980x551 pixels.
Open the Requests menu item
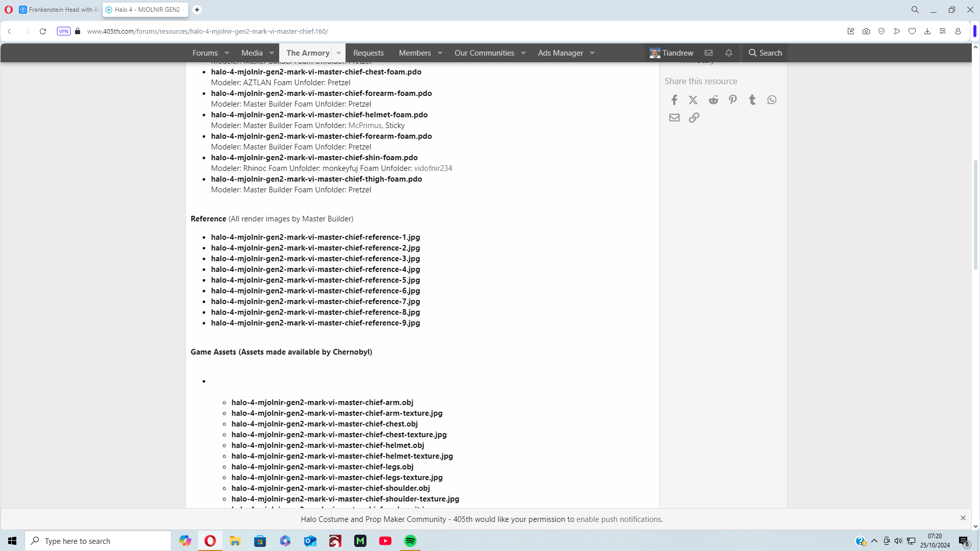tap(369, 53)
